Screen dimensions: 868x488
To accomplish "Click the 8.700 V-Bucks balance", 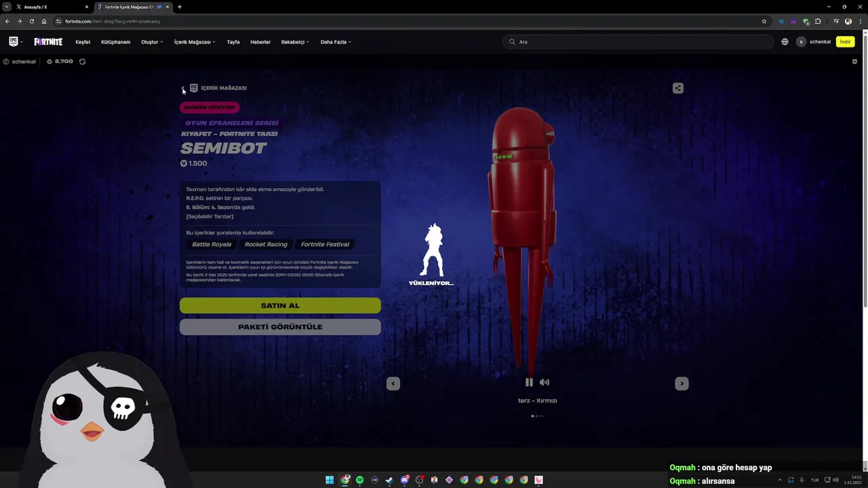I will (64, 62).
